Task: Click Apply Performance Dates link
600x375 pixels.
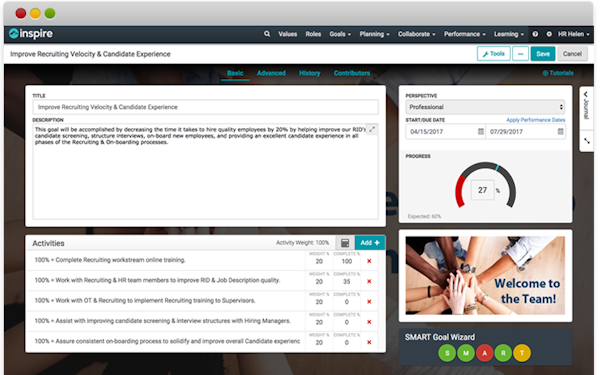Action: (x=536, y=120)
